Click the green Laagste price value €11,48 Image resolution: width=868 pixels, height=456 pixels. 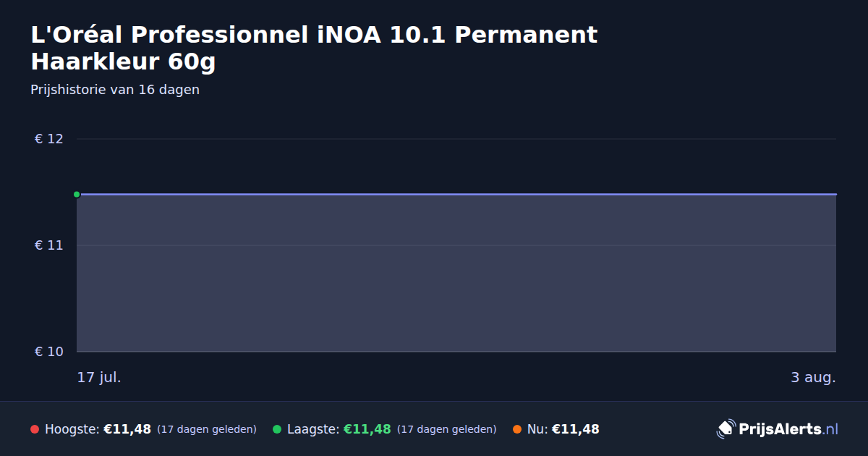click(367, 429)
